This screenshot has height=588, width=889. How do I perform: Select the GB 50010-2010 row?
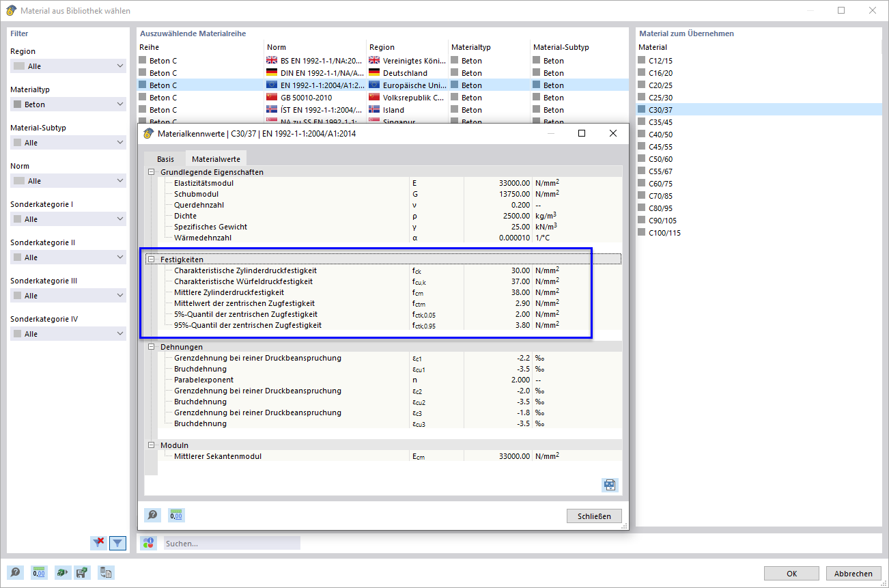click(x=382, y=97)
